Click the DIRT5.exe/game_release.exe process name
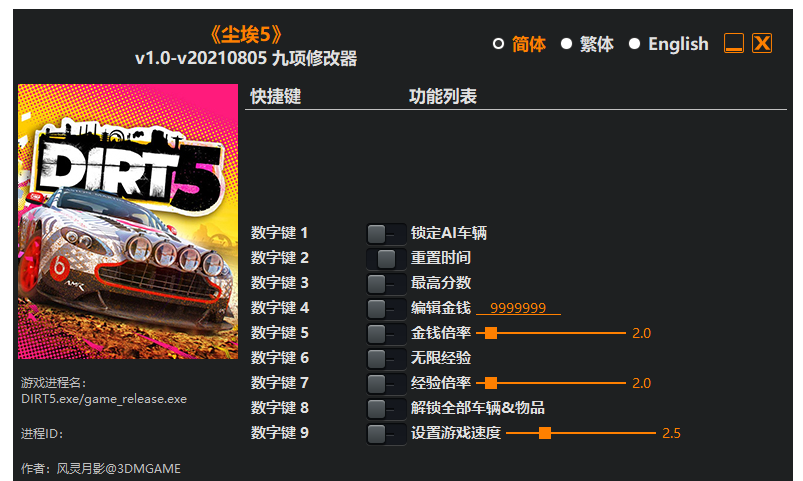 104,399
